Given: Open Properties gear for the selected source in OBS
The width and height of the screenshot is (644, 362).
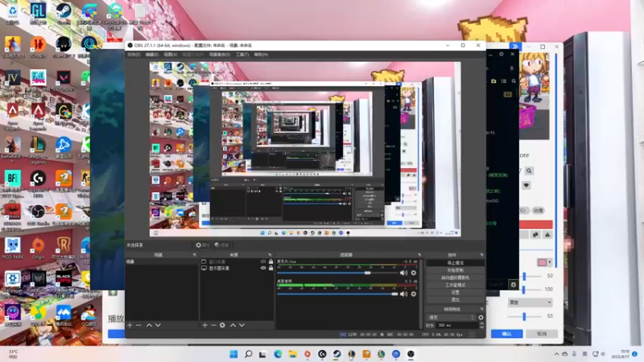Looking at the screenshot, I should pyautogui.click(x=203, y=245).
